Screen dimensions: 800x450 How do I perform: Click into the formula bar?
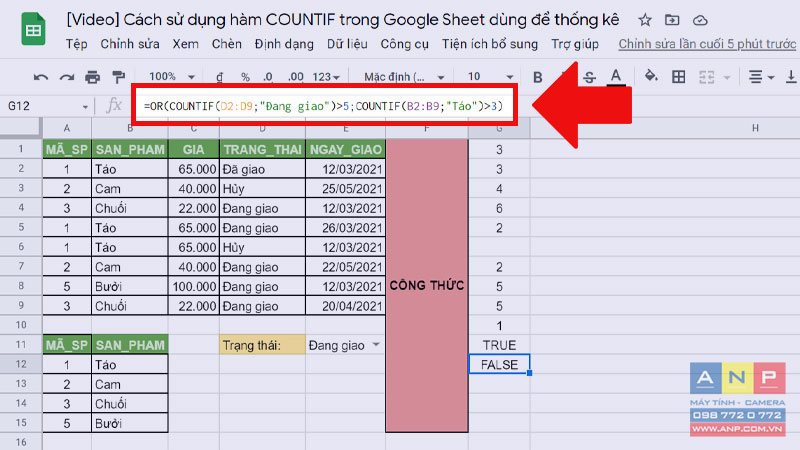[x=324, y=106]
